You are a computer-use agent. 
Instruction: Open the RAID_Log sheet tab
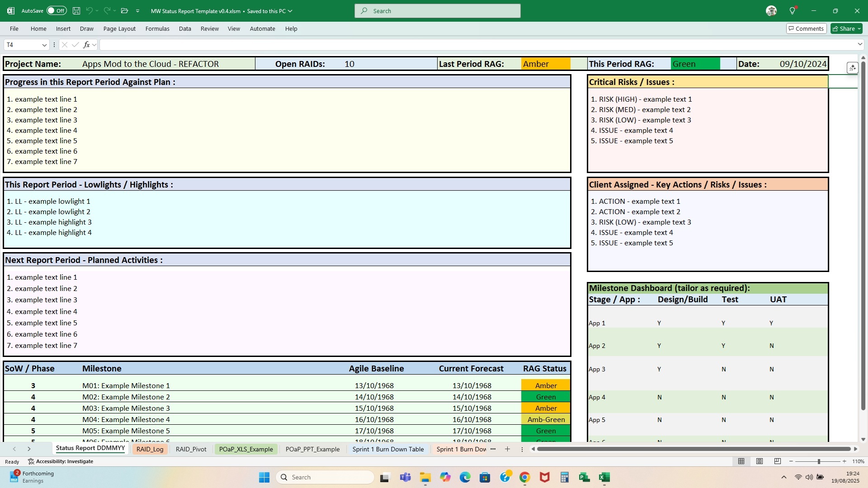150,449
